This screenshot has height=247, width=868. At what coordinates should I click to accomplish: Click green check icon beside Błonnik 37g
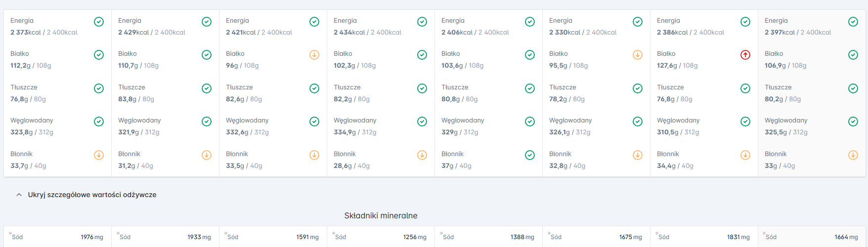coord(530,155)
